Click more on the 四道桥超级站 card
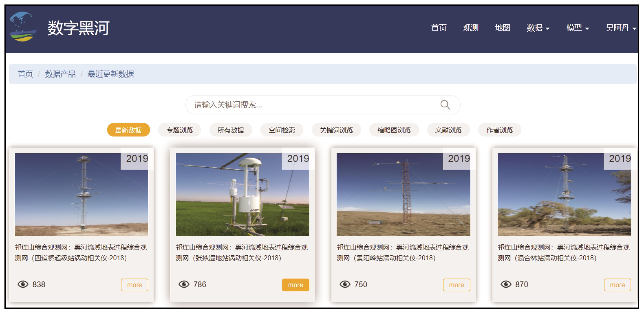This screenshot has height=312, width=644. [x=135, y=285]
